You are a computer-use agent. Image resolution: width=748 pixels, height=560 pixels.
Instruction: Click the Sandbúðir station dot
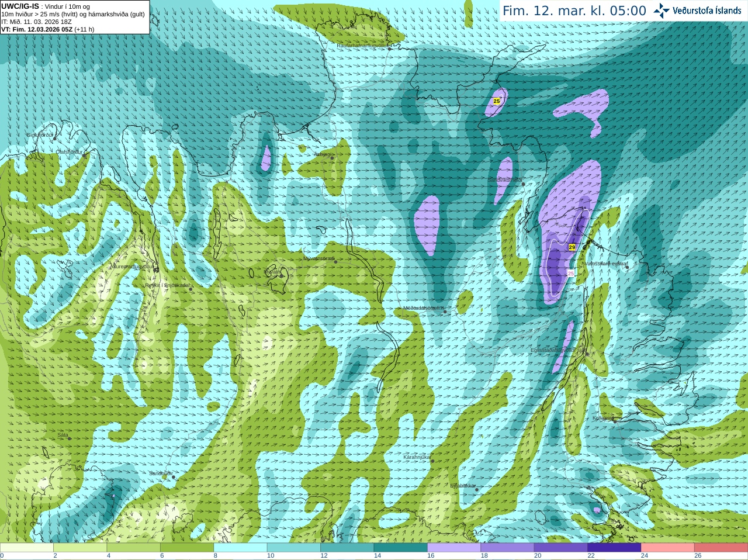pyautogui.click(x=174, y=477)
